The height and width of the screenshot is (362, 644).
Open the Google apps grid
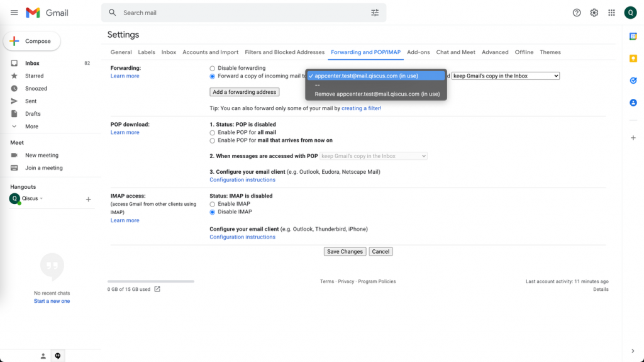[611, 13]
